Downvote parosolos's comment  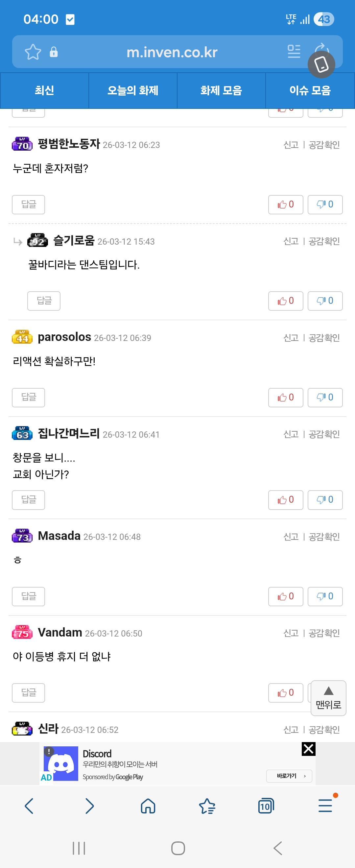click(x=325, y=398)
